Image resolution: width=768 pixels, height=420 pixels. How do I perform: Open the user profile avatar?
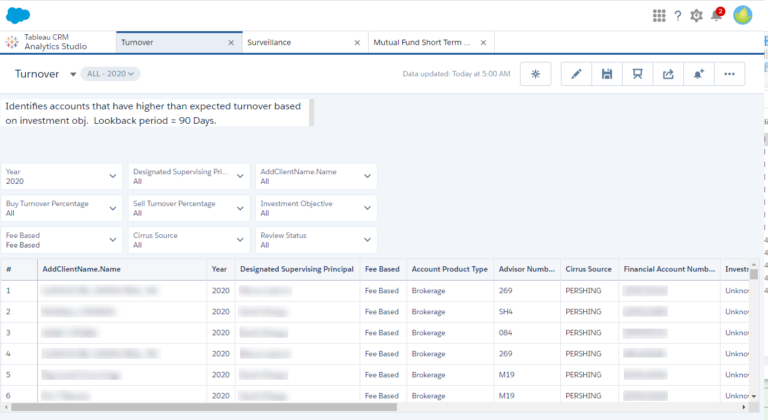pos(743,15)
